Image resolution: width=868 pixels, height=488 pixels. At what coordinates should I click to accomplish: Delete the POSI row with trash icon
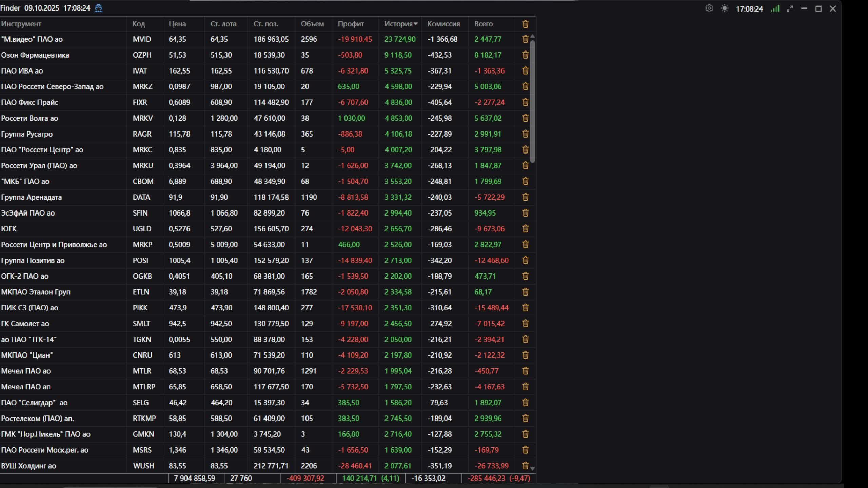pyautogui.click(x=525, y=260)
